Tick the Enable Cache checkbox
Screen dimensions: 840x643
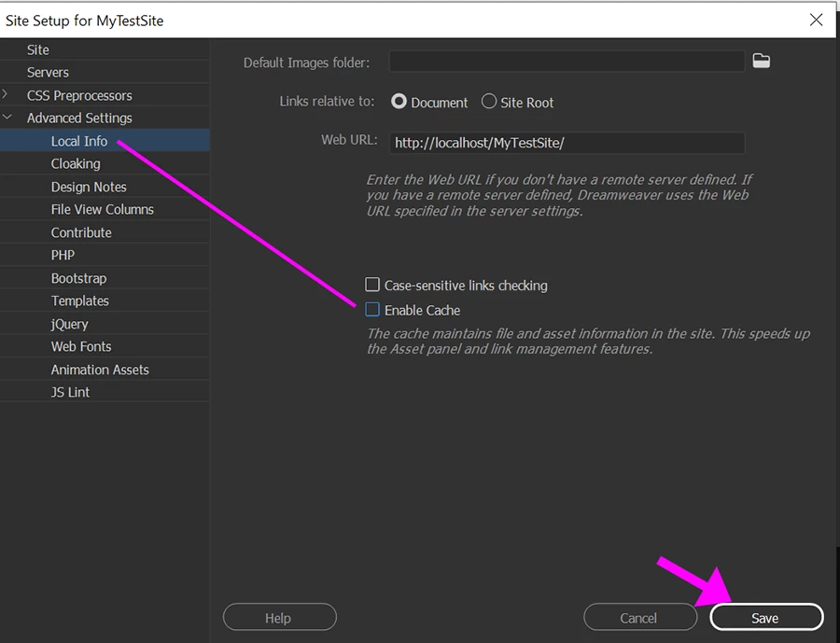[x=372, y=310]
